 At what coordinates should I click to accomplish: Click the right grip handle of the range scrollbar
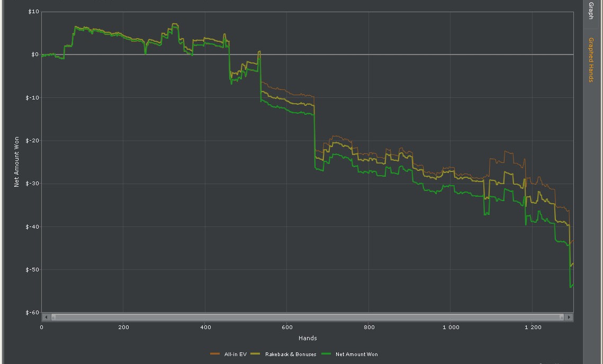click(562, 317)
